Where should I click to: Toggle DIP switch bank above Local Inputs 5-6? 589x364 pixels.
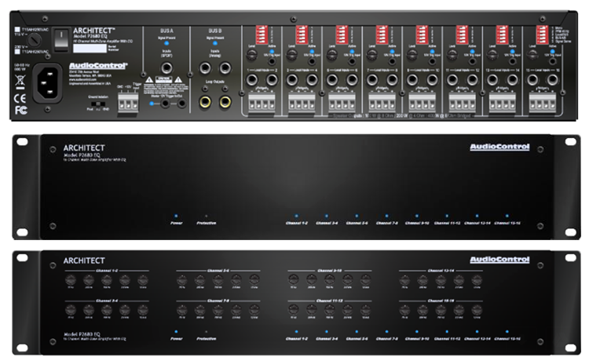pyautogui.click(x=342, y=35)
